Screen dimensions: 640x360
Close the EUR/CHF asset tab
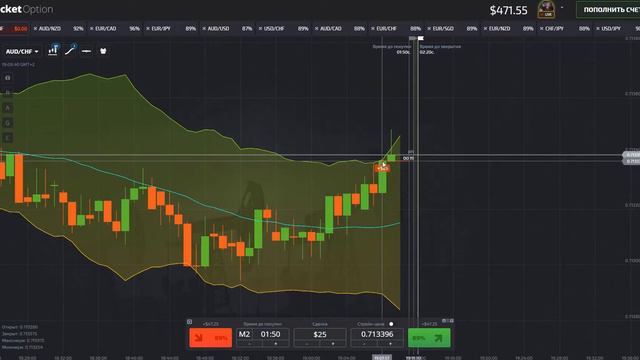[x=373, y=29]
